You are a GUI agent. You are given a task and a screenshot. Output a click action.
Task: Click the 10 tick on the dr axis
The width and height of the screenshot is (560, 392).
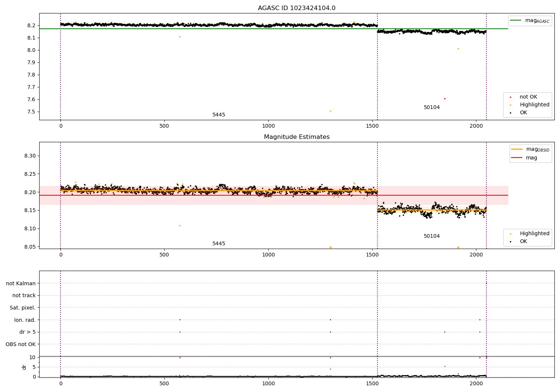(32, 357)
